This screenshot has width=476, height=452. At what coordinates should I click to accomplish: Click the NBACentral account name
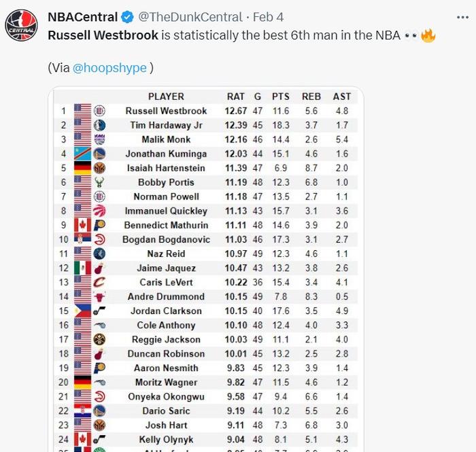click(x=82, y=17)
